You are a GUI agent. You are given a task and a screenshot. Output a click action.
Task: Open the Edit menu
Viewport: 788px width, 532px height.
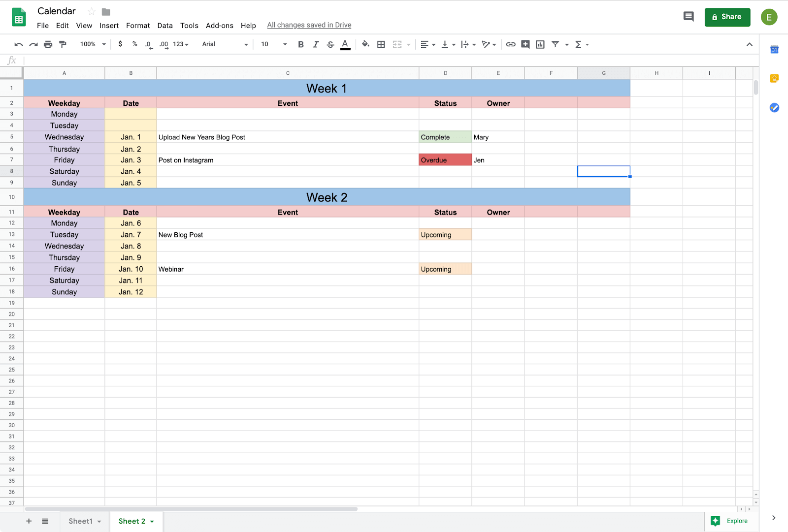[x=63, y=26]
